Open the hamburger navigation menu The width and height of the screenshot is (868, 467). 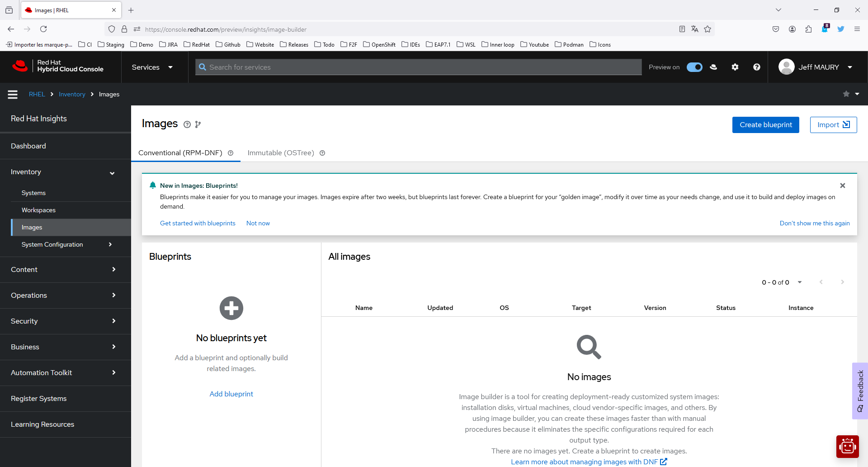coord(12,94)
